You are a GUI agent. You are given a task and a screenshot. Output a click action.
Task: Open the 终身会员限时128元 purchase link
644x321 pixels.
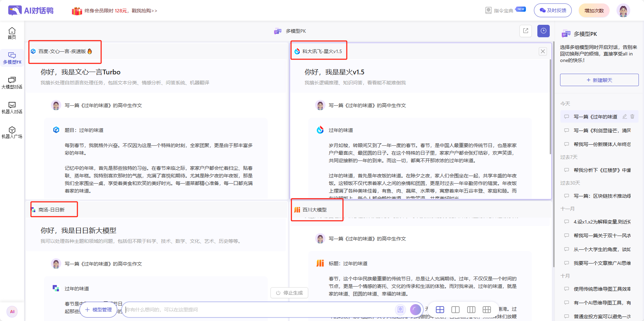[x=121, y=11]
